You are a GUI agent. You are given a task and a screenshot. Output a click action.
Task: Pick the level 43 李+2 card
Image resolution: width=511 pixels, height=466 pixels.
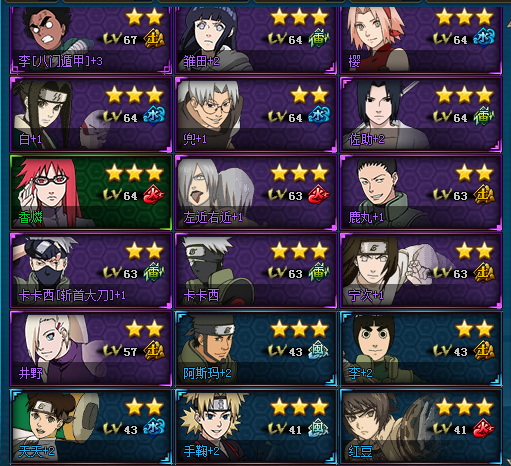click(x=421, y=349)
